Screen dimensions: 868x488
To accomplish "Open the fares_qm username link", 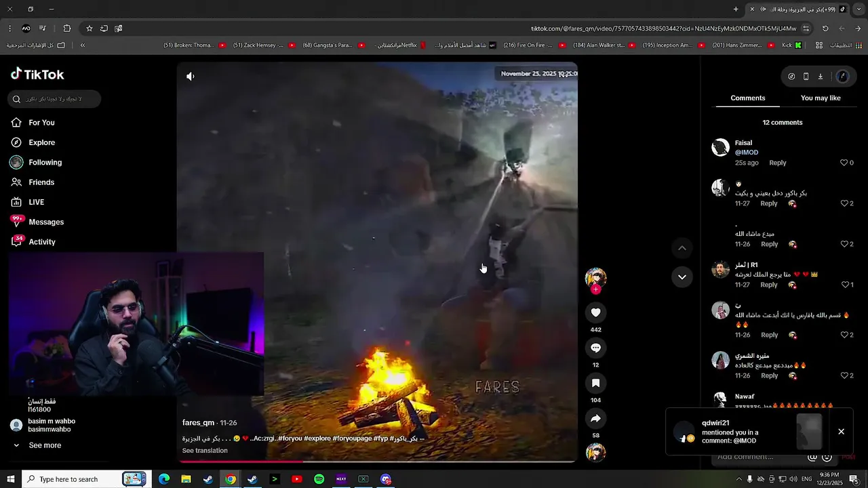I will point(198,423).
